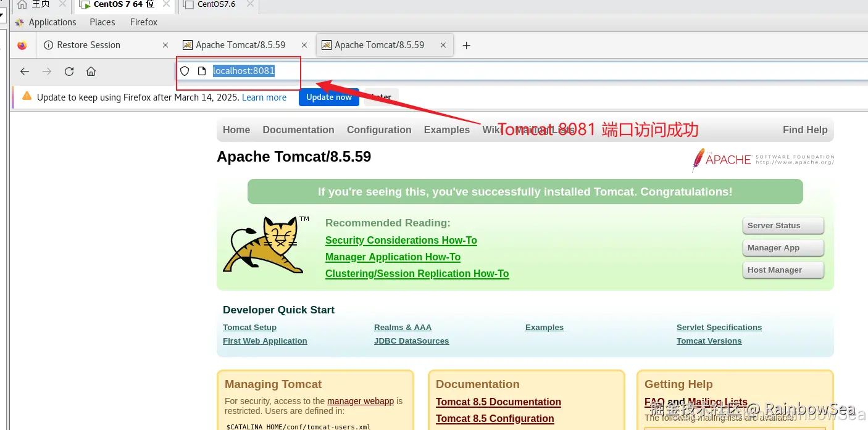The width and height of the screenshot is (868, 430).
Task: Open Clustering/Session Replication How-To link
Action: 417,274
